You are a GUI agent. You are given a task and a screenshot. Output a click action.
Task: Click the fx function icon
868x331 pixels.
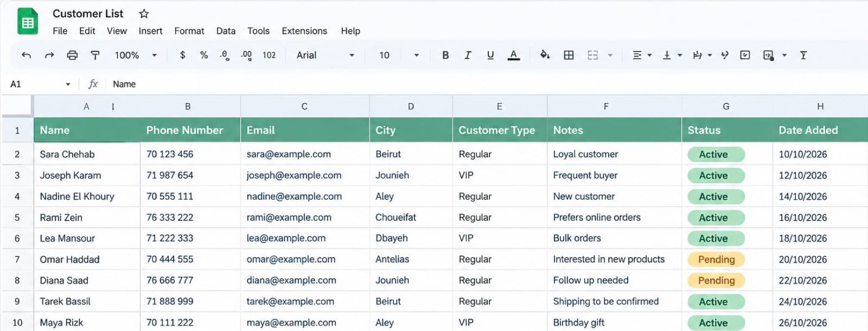pyautogui.click(x=93, y=84)
